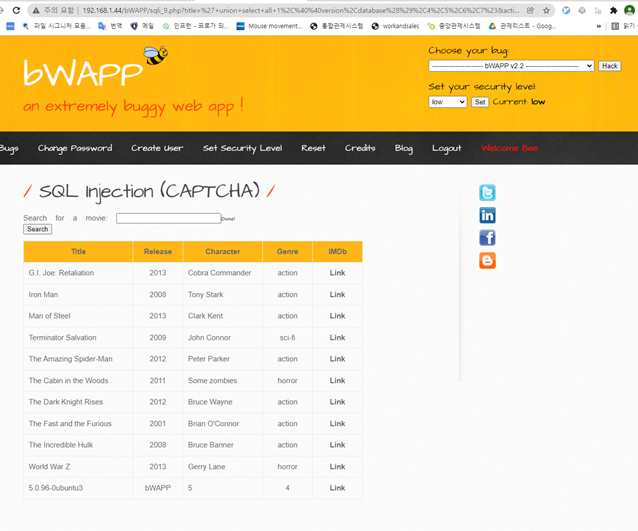Click the Genre column header
638x531 pixels.
[x=288, y=252]
